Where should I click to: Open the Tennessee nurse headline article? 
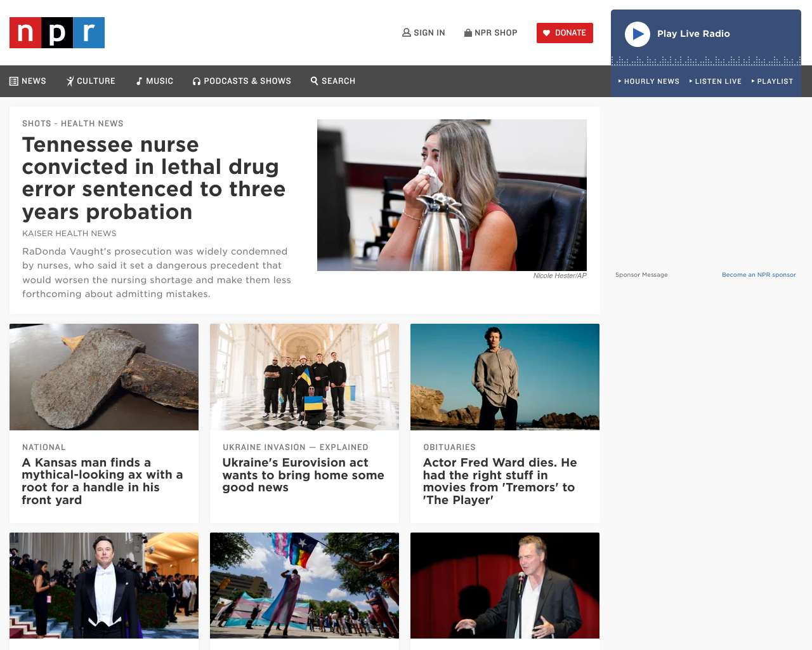point(154,178)
